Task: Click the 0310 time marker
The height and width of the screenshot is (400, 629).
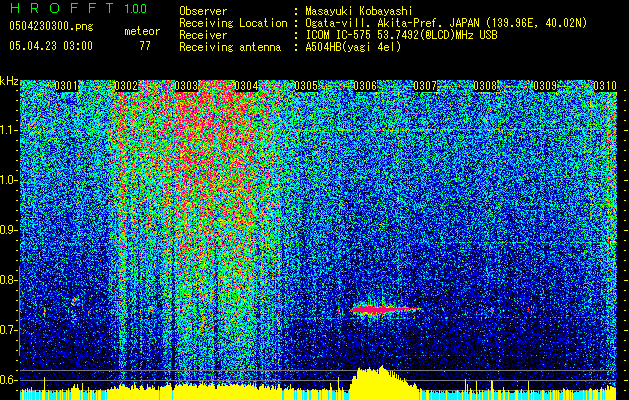Action: 605,86
